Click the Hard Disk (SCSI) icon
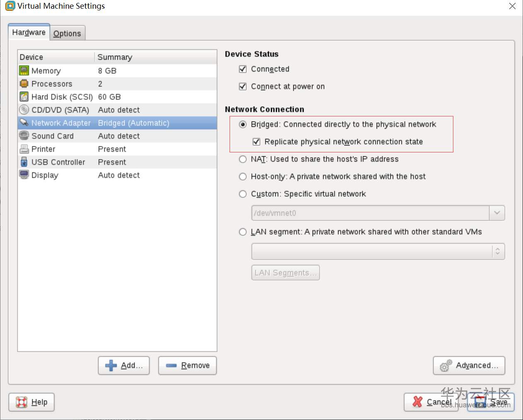 coord(24,97)
